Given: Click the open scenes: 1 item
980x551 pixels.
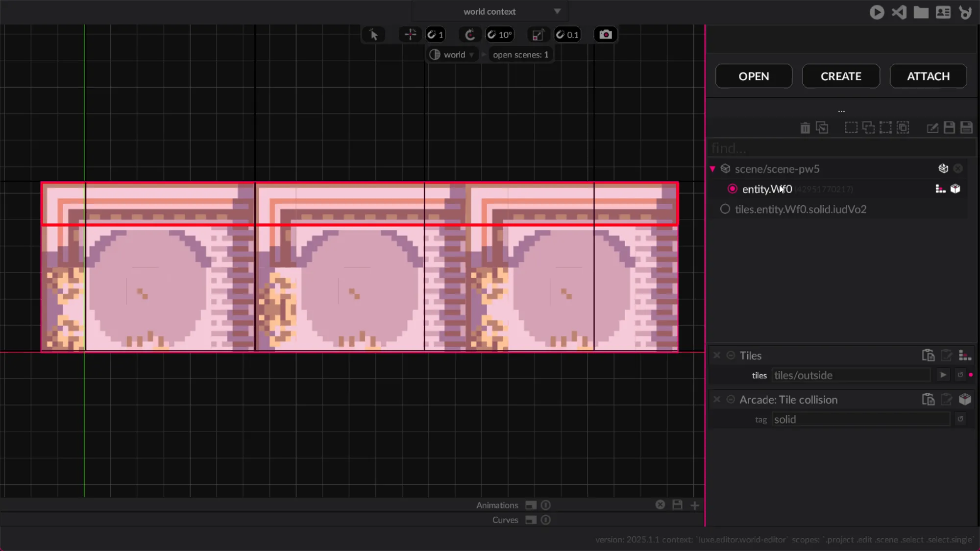Looking at the screenshot, I should click(x=520, y=55).
